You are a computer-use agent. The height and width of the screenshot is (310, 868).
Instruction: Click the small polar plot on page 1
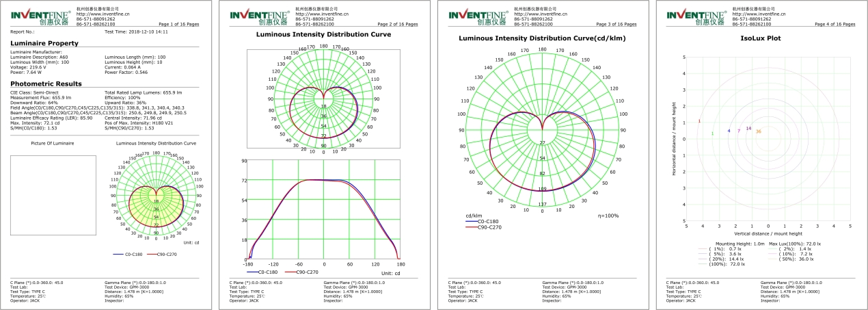tap(157, 196)
